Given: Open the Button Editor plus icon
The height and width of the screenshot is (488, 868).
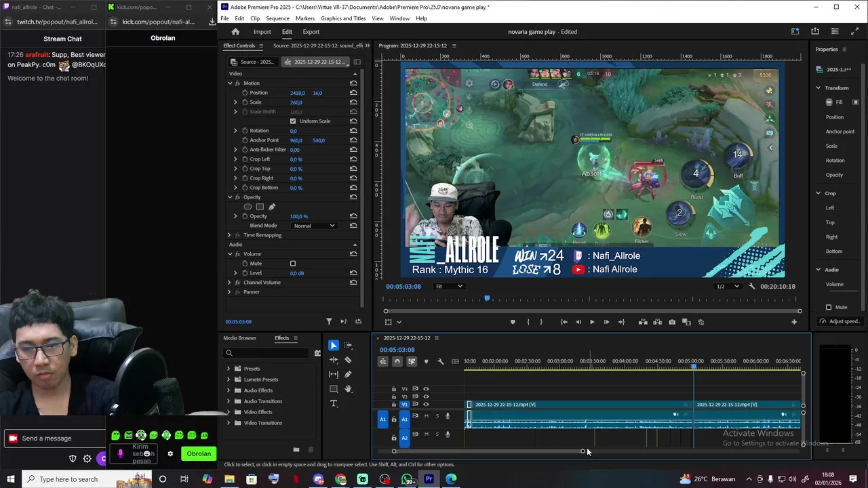Looking at the screenshot, I should [794, 322].
